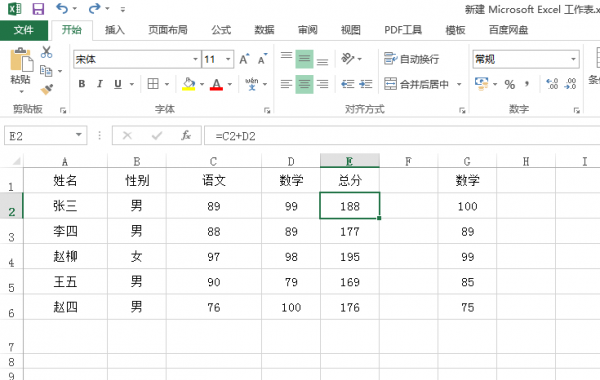This screenshot has height=380, width=600.
Task: Toggle wrap text 自动换行
Action: (411, 59)
